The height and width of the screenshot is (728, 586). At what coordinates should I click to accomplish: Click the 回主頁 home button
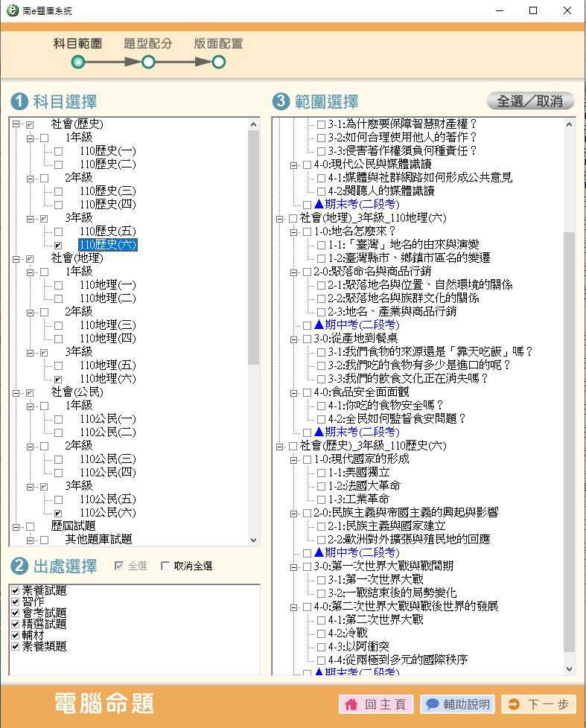[x=376, y=704]
